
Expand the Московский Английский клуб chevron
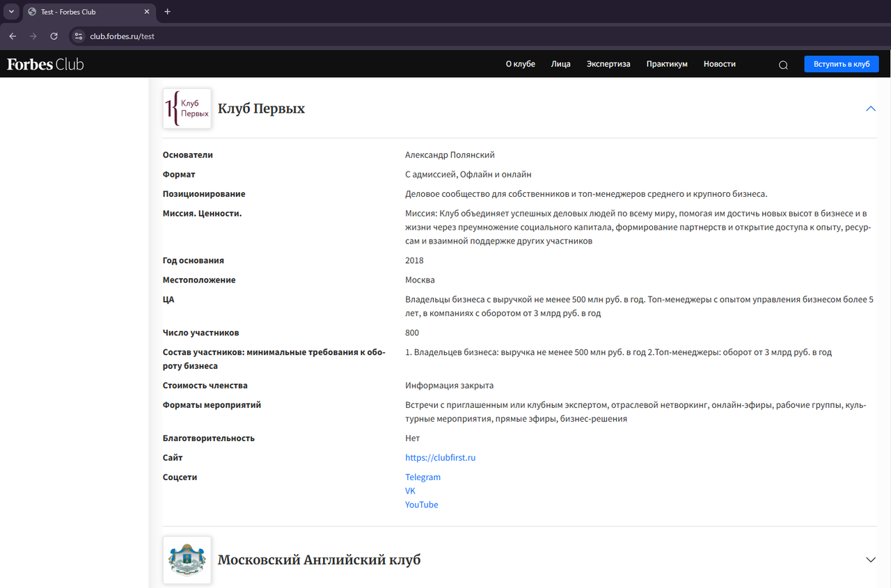click(870, 559)
